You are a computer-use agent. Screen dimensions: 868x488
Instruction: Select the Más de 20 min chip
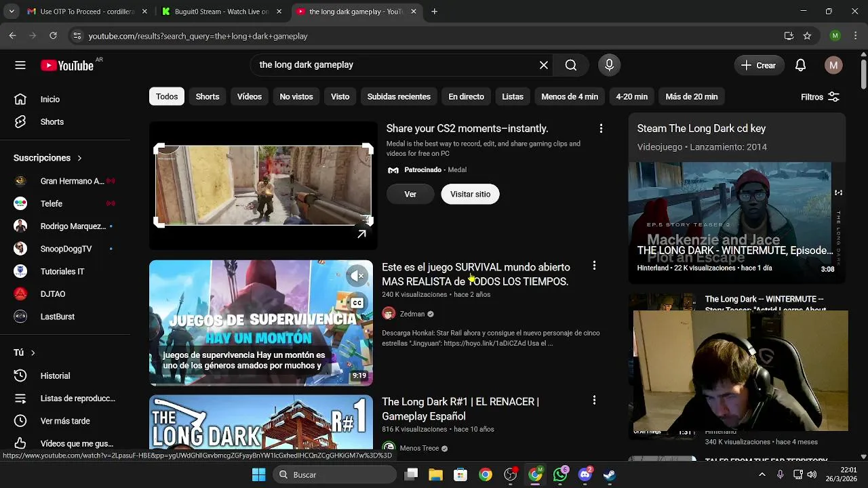(692, 97)
